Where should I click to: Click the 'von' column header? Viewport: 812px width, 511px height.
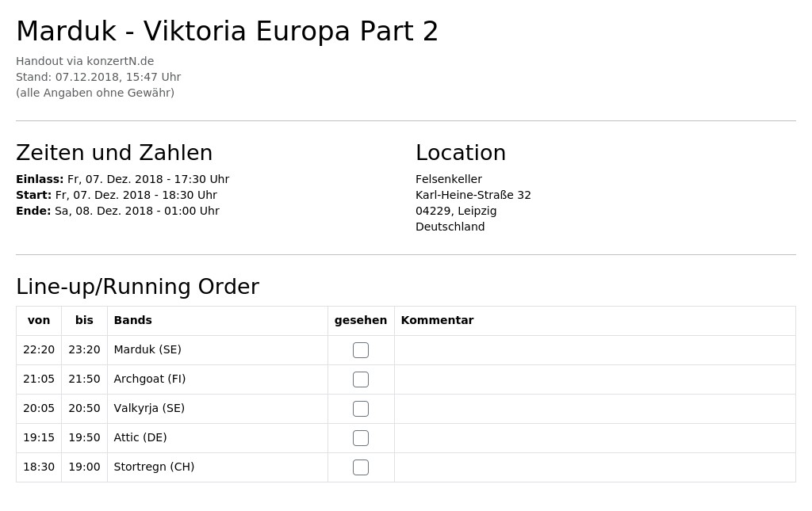tap(39, 320)
